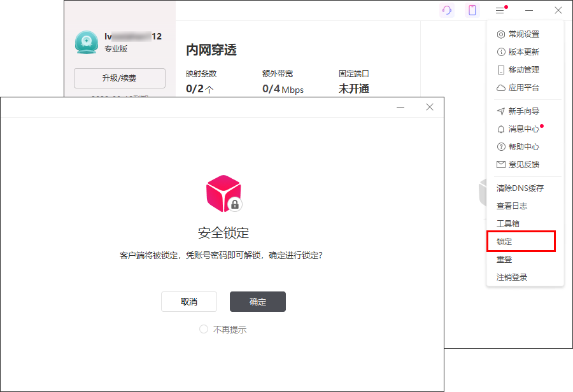Select 版本更新 from the menu

525,52
